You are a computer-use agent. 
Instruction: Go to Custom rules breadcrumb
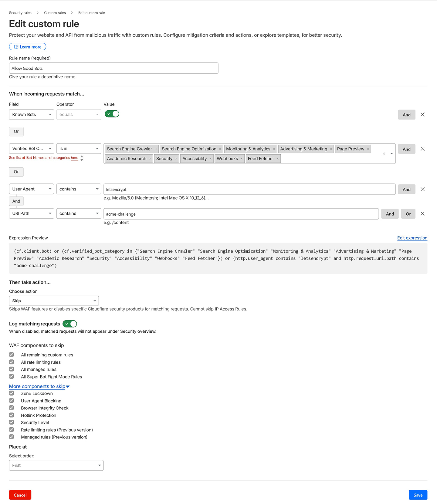tap(55, 13)
